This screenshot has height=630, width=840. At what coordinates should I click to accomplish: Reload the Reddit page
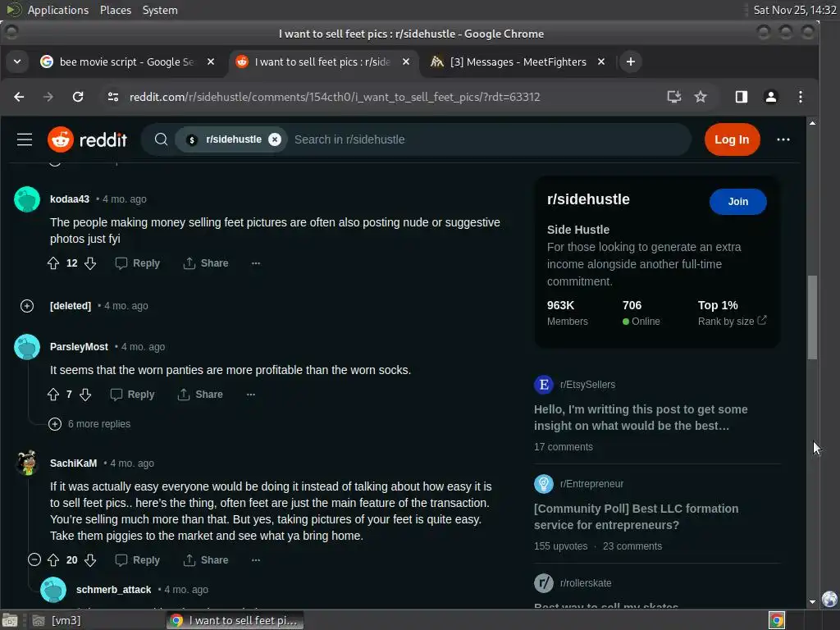(x=78, y=97)
